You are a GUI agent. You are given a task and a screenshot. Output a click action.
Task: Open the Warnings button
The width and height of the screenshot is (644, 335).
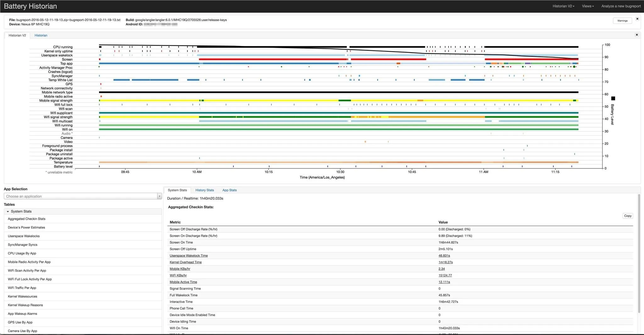(x=622, y=21)
